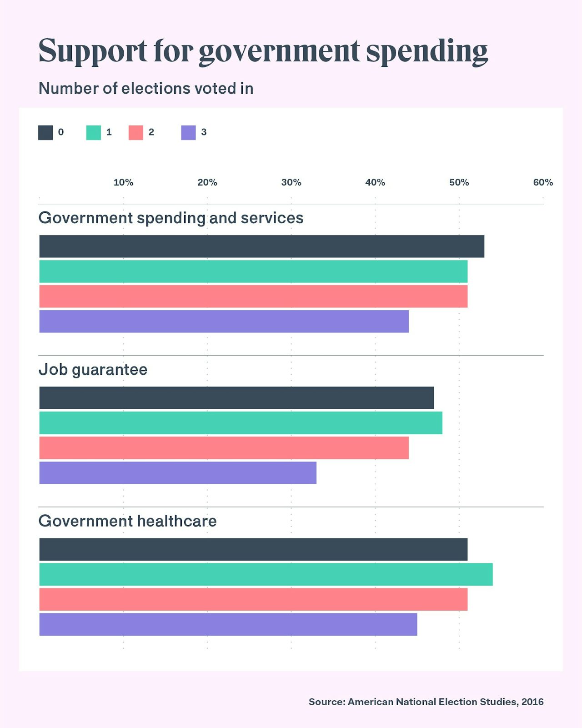
Task: Click the 50% axis label
Action: point(459,183)
